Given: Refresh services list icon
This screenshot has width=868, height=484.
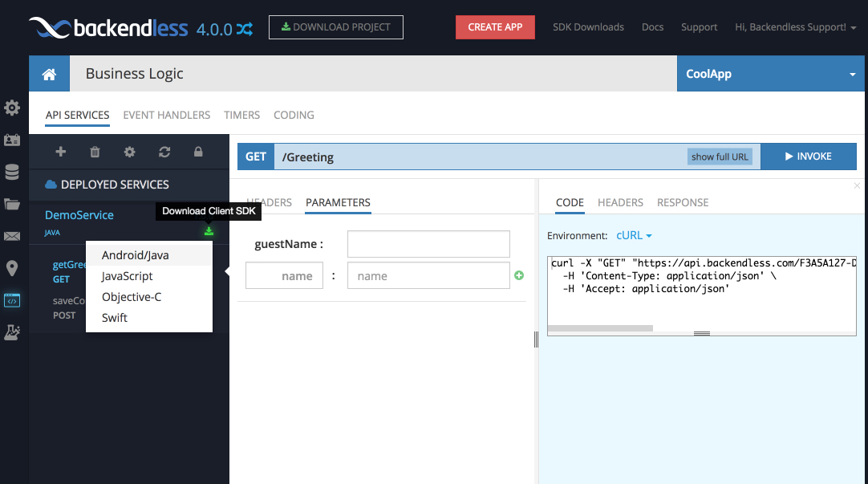Looking at the screenshot, I should (x=164, y=152).
